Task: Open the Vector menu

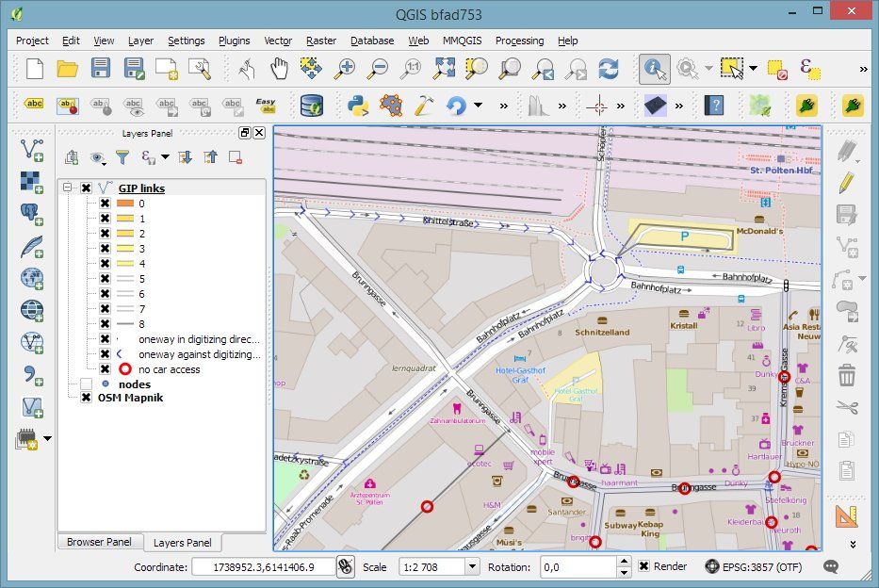Action: click(278, 41)
